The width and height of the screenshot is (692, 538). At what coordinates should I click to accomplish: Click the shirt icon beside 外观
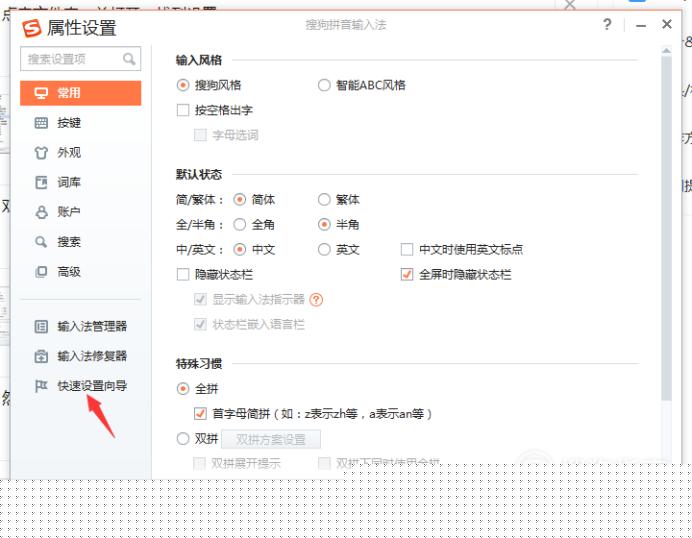(x=41, y=153)
